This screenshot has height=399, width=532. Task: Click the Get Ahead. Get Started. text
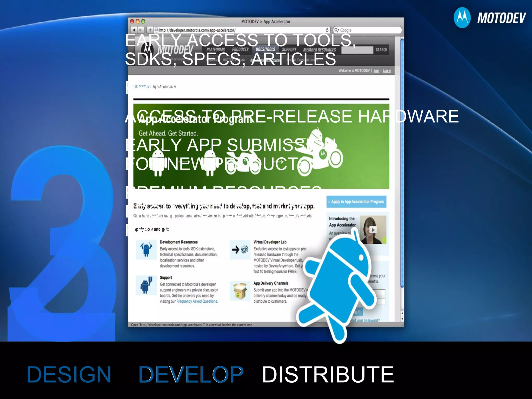pos(168,133)
